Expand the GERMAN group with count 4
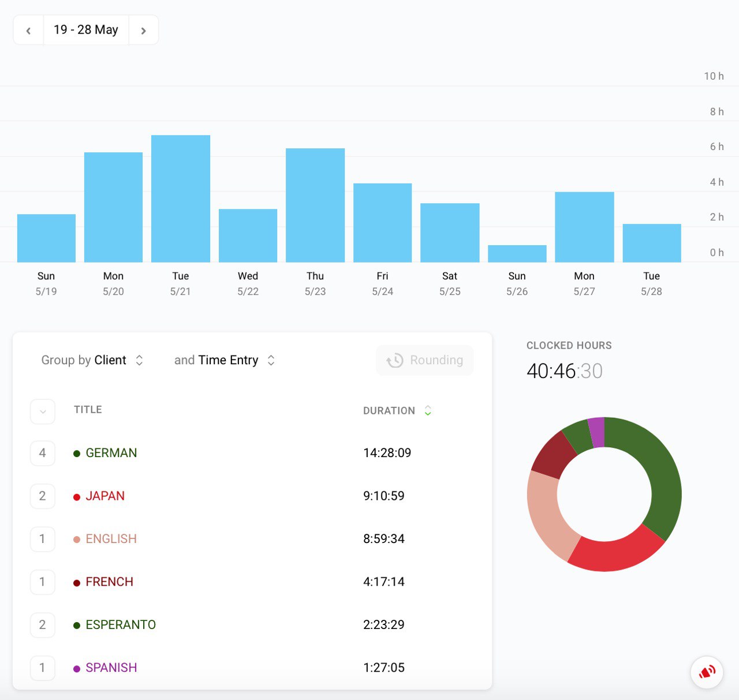The width and height of the screenshot is (739, 700). point(43,453)
